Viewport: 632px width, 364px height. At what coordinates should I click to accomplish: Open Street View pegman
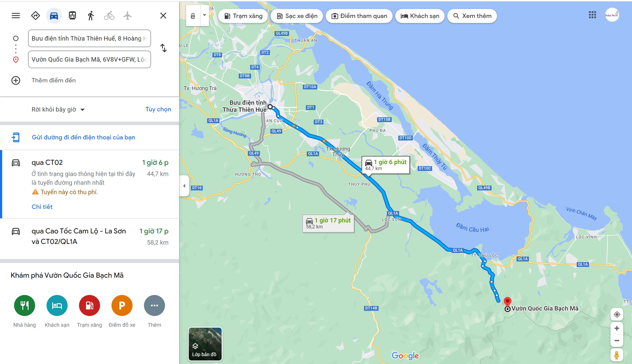pos(617,355)
